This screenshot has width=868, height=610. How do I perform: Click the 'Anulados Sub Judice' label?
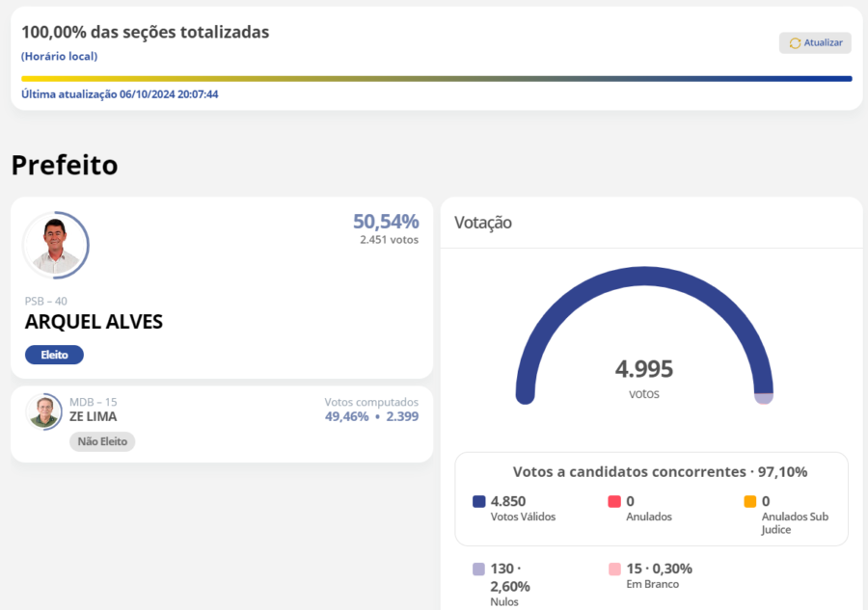tap(795, 523)
